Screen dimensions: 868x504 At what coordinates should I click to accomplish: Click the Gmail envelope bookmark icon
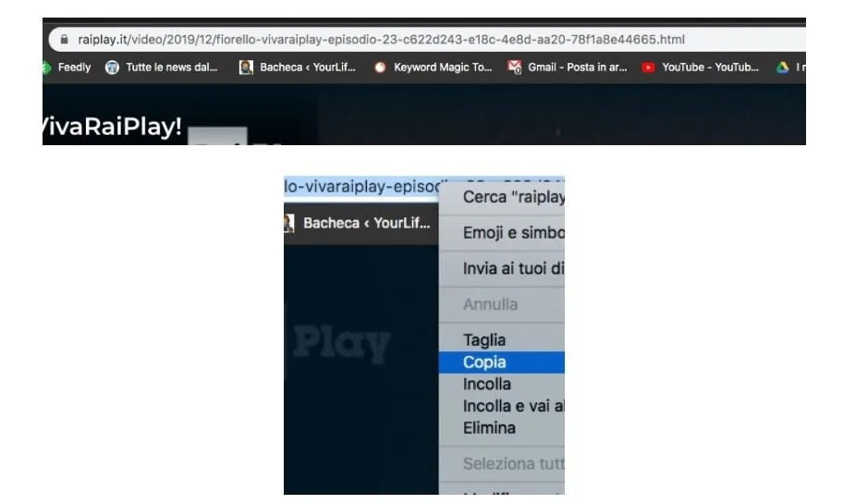pos(514,68)
